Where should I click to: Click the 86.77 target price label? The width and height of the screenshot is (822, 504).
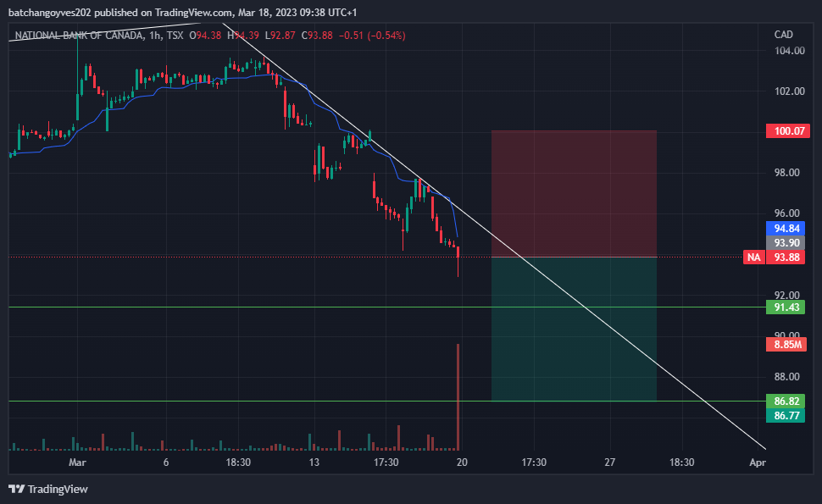(786, 415)
